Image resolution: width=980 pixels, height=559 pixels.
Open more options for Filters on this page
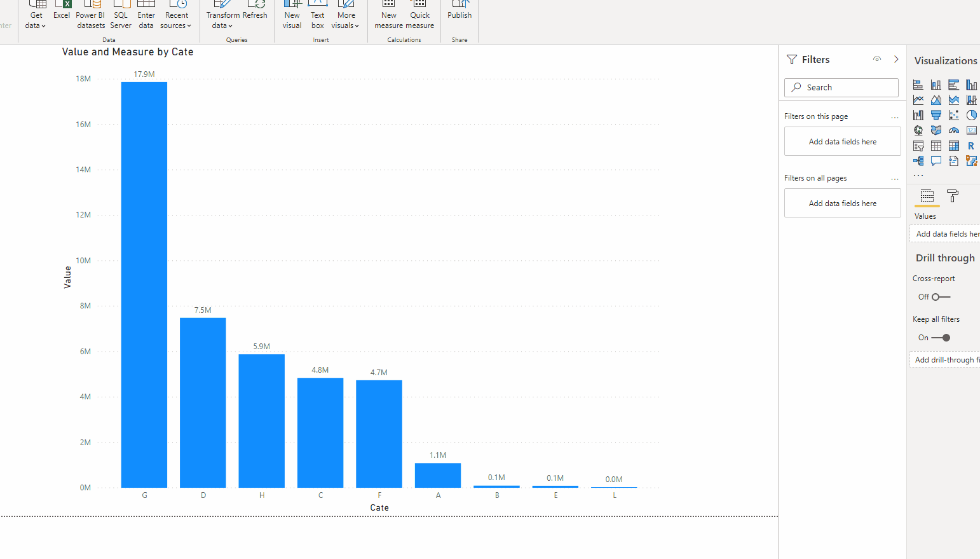coord(895,117)
